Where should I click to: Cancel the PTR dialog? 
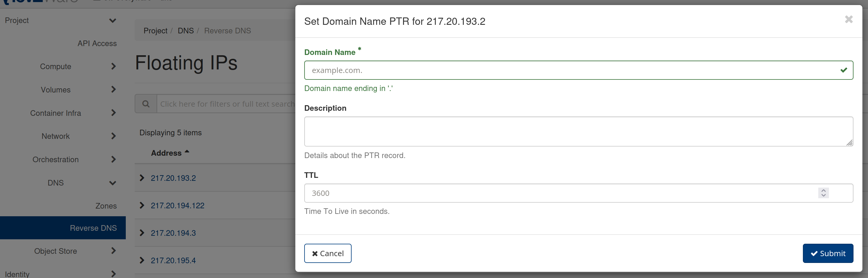328,253
